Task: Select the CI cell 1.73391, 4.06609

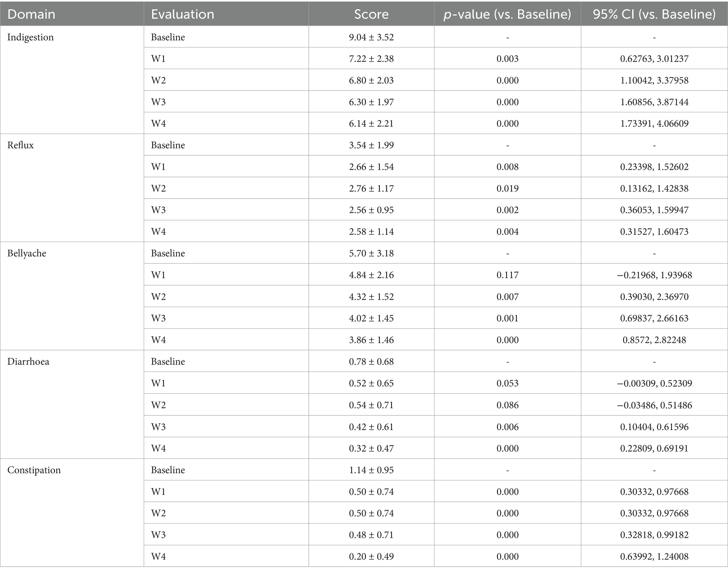Action: click(654, 124)
